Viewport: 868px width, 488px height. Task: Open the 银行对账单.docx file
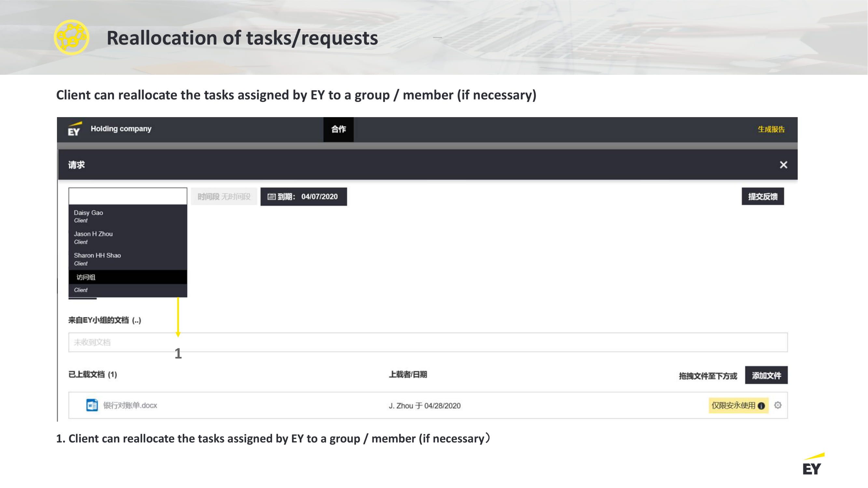pyautogui.click(x=130, y=405)
